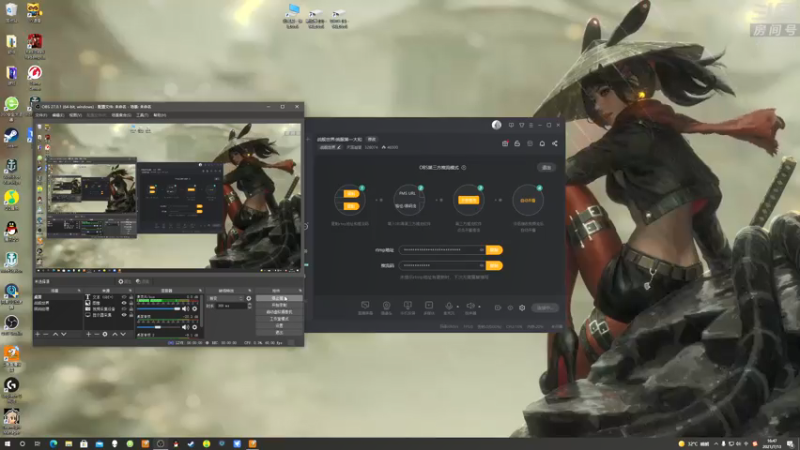Image resolution: width=800 pixels, height=450 pixels.
Task: Open Tools menu in OBS
Action: pyautogui.click(x=142, y=115)
